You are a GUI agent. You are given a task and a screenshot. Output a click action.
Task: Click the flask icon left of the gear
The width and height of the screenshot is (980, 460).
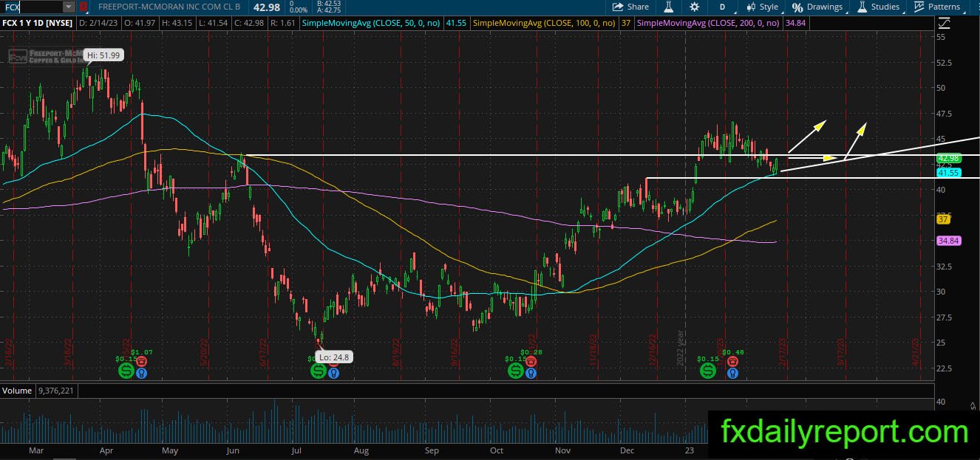[669, 7]
